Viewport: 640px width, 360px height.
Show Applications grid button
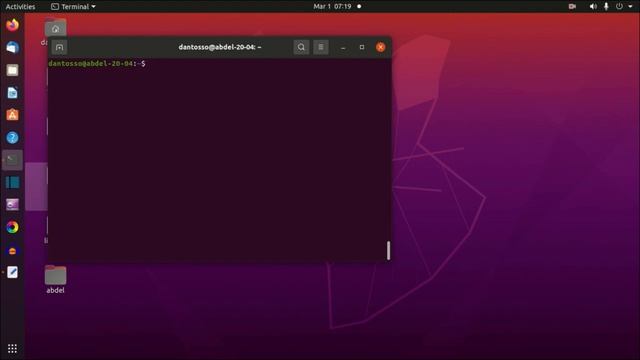(12, 348)
